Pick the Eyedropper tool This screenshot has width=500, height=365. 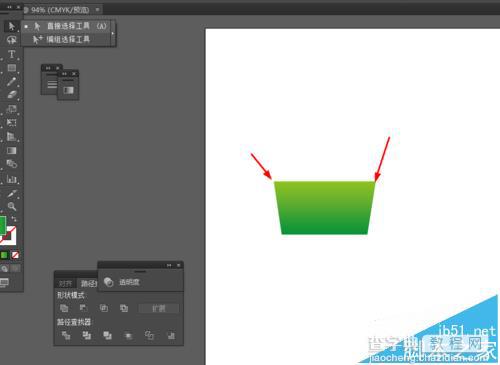tap(11, 193)
